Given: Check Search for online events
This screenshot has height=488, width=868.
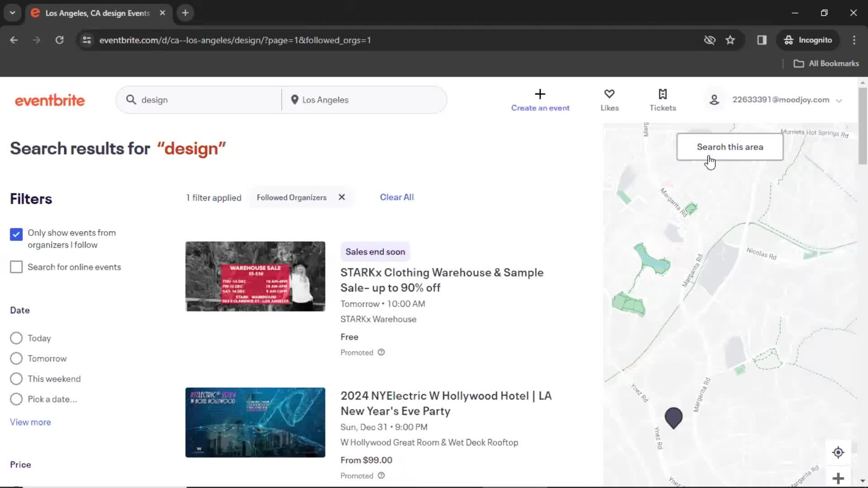Looking at the screenshot, I should [x=16, y=267].
